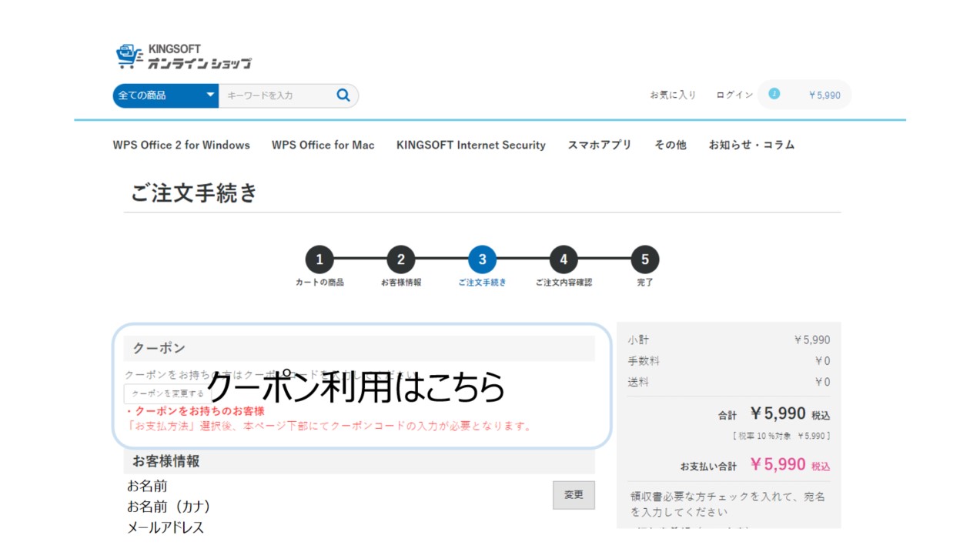This screenshot has height=552, width=980.
Task: Select the 送料 row in order summary
Action: coord(728,382)
